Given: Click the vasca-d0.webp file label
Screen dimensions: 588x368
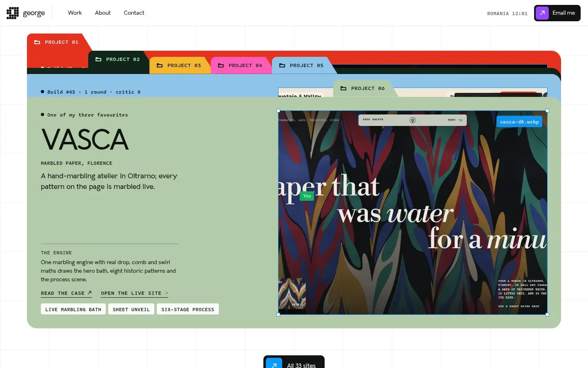Looking at the screenshot, I should coord(519,122).
